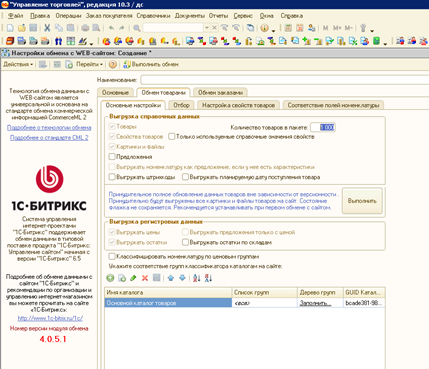Image resolution: width=429 pixels, height=369 pixels.
Task: Open the Отчеты menu
Action: [218, 16]
